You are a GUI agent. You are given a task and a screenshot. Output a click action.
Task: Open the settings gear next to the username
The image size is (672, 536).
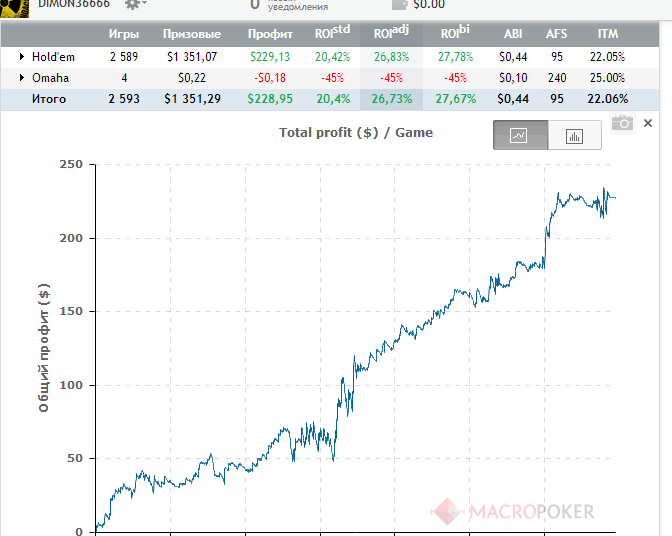[x=132, y=4]
